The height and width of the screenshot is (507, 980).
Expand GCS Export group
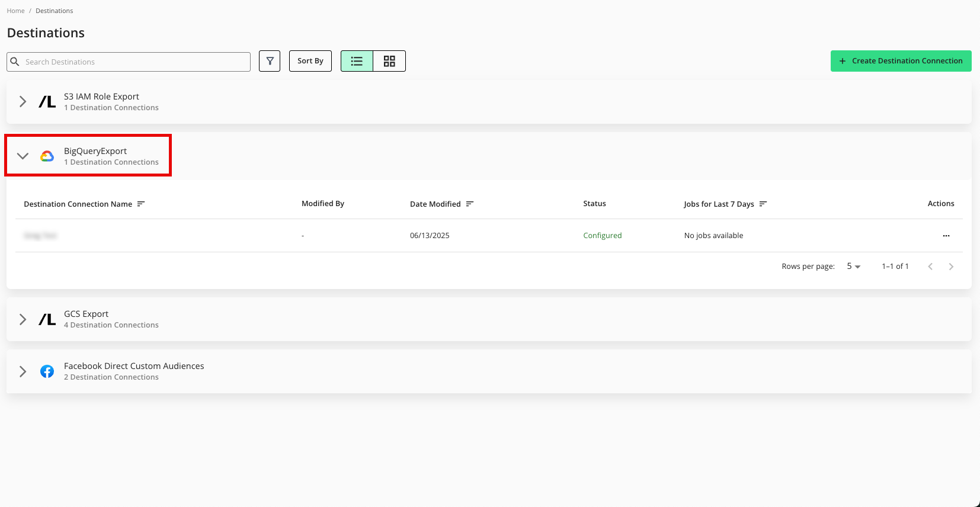click(23, 319)
